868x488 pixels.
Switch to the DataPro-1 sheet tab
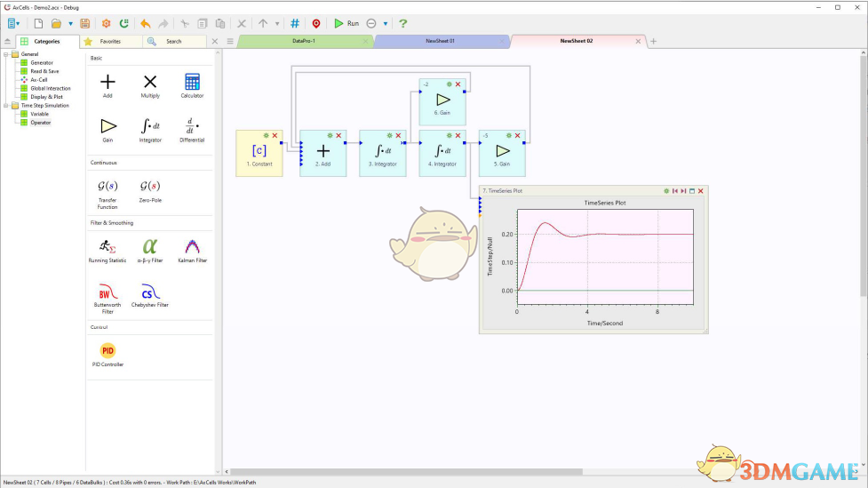tap(304, 41)
